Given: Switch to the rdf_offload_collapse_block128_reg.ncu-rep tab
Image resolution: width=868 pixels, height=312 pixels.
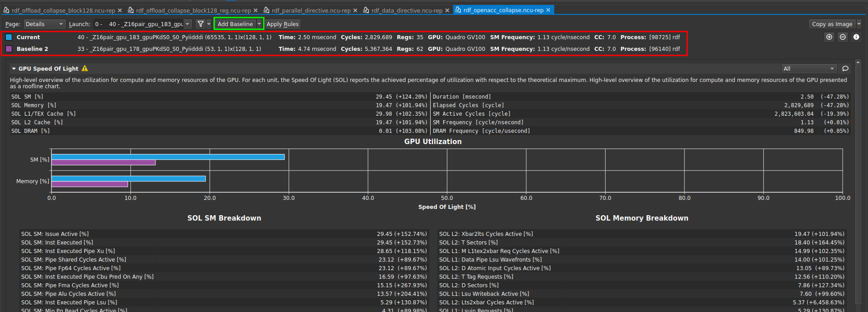Looking at the screenshot, I should [x=193, y=10].
